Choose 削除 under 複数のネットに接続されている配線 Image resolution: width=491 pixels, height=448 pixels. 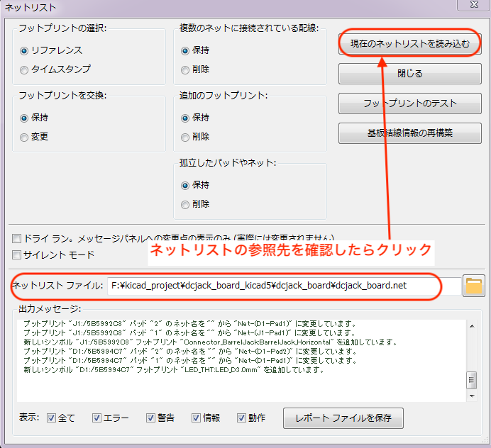pos(185,69)
